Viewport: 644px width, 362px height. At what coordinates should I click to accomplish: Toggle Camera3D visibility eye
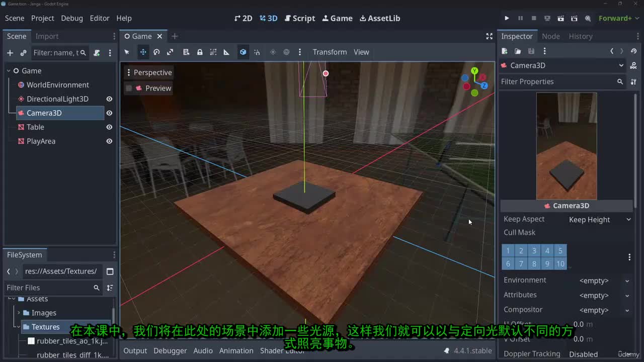(109, 113)
